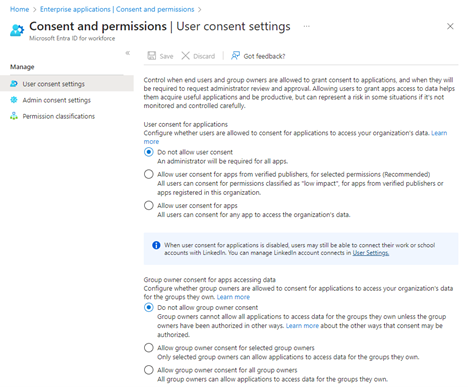Open Enterprise applications Consent and permissions breadcrumb
The width and height of the screenshot is (468, 387).
[117, 9]
